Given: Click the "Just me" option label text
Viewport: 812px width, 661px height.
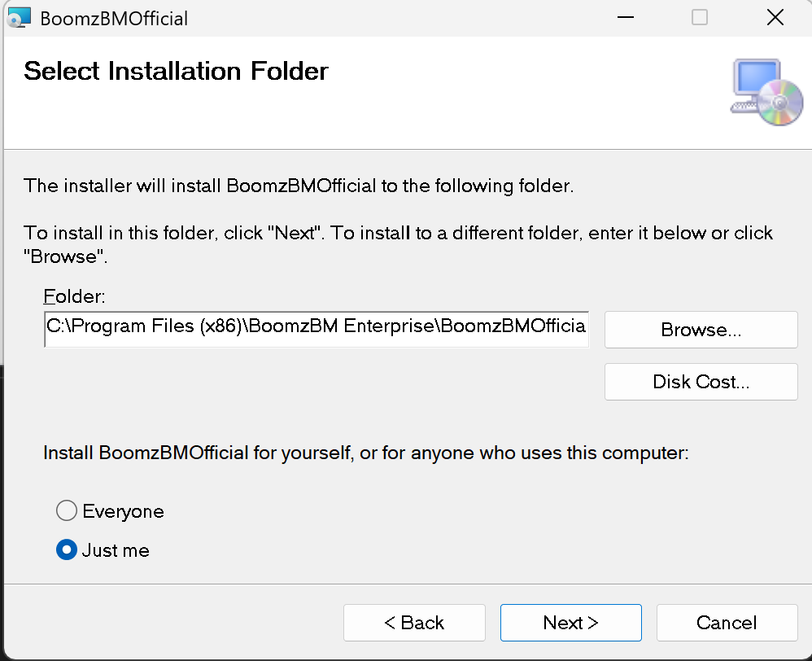Looking at the screenshot, I should click(x=116, y=550).
